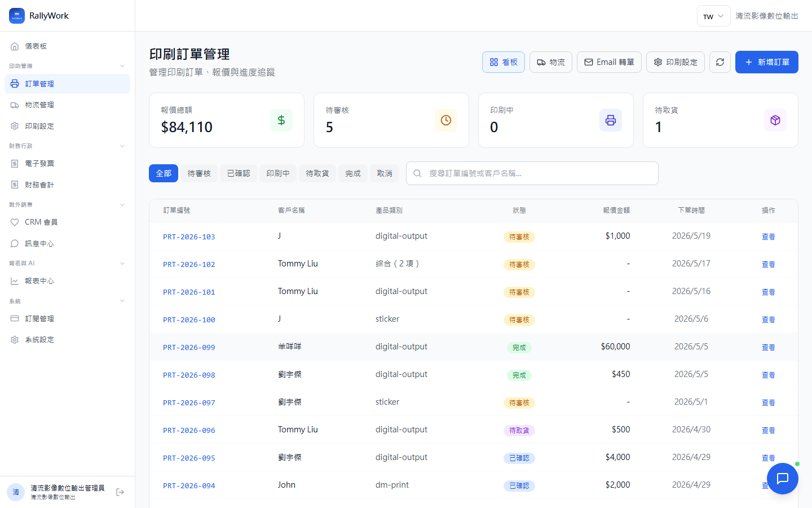Click the $60,000 amount cell
812x508 pixels.
pyautogui.click(x=615, y=347)
